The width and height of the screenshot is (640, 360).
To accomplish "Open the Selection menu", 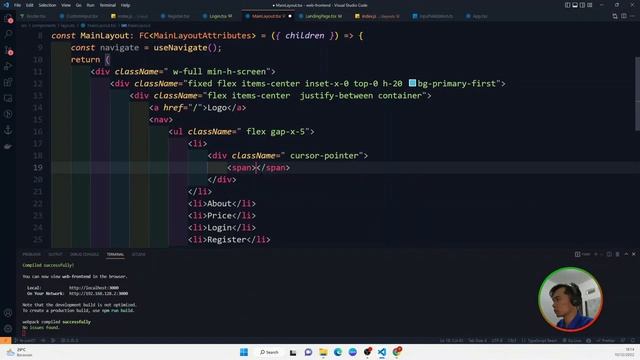I will click(x=47, y=5).
